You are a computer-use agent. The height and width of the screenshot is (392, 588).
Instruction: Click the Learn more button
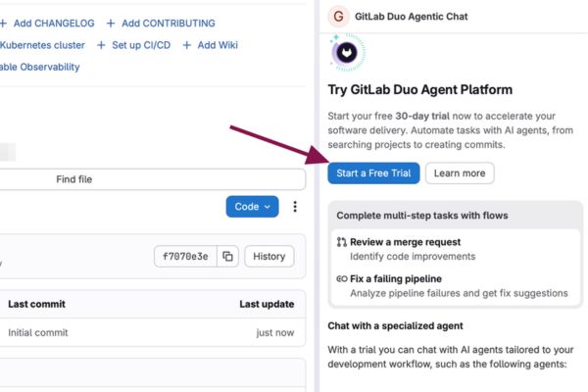click(460, 172)
